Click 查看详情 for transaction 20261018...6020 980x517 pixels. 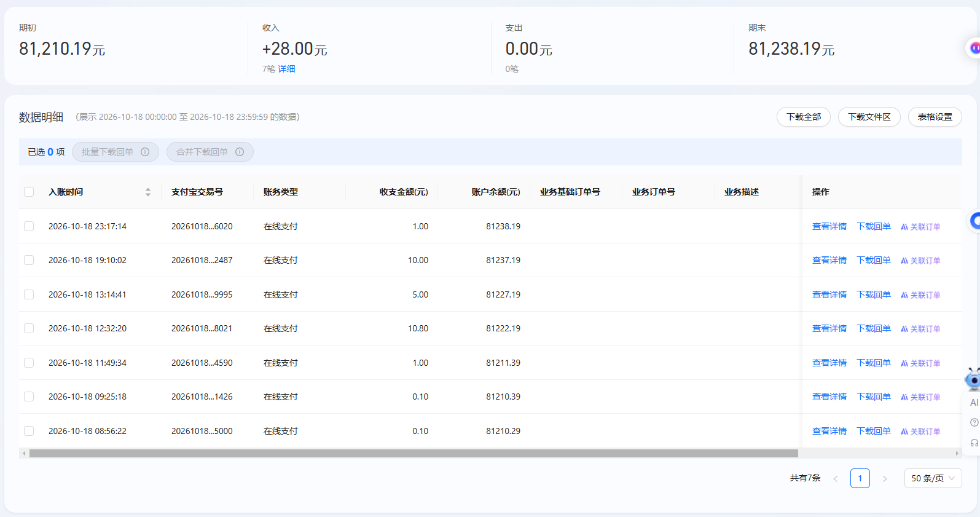click(829, 226)
